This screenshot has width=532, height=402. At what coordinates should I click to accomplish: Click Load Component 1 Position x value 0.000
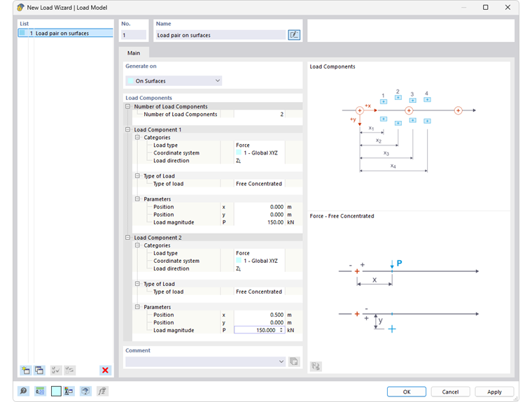pyautogui.click(x=260, y=207)
